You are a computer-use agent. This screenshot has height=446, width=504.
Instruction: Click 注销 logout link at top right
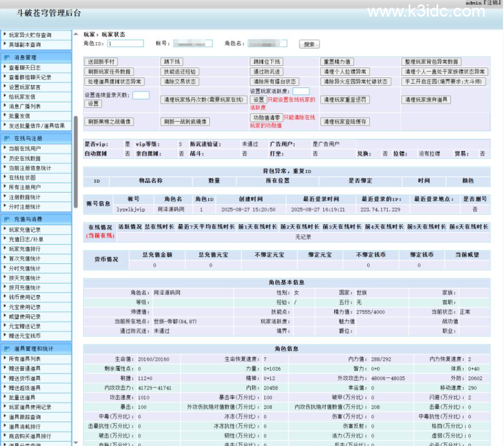(492, 3)
